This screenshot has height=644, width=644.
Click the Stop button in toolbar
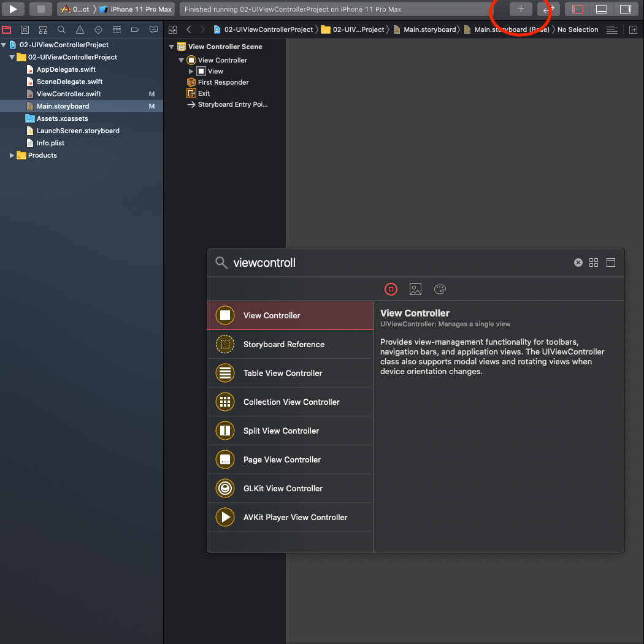tap(40, 9)
